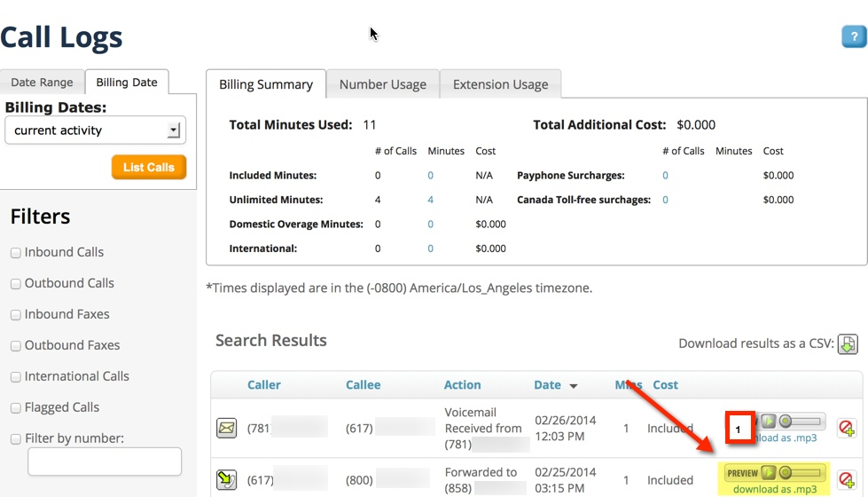
Task: Play the voicemail recording from 02/26/2014
Action: (769, 421)
